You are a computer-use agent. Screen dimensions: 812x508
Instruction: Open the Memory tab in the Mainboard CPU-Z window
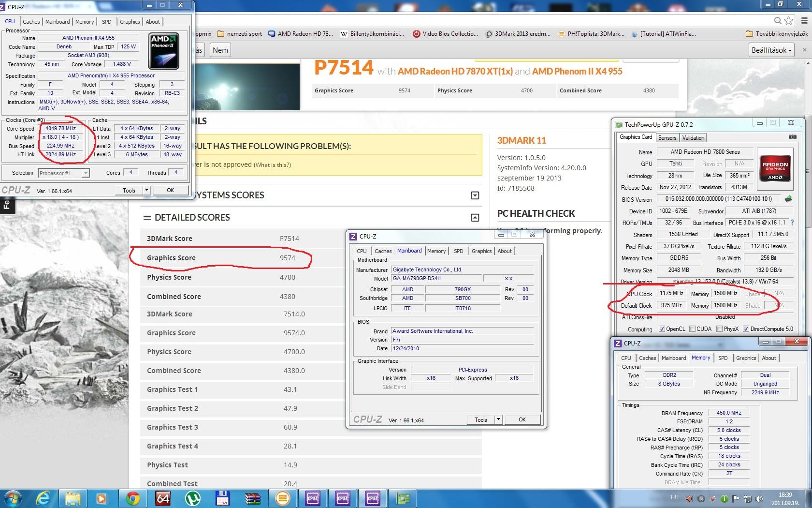pyautogui.click(x=436, y=251)
